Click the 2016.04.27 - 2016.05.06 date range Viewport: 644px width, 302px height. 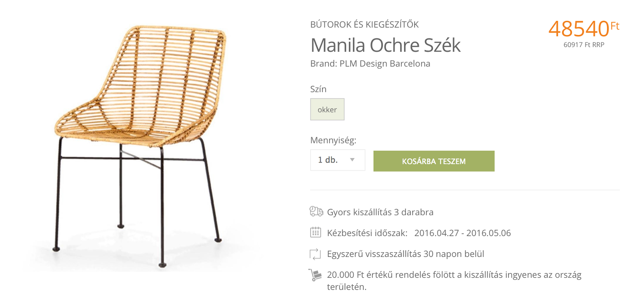pyautogui.click(x=462, y=233)
